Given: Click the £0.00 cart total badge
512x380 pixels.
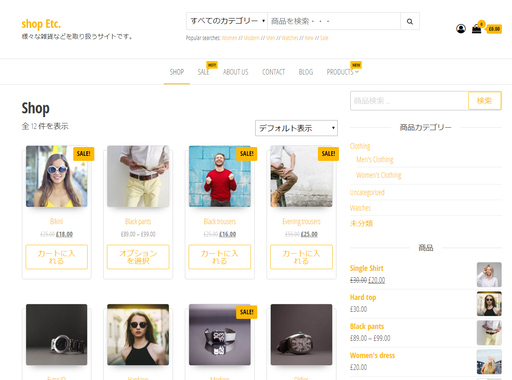Looking at the screenshot, I should (494, 29).
